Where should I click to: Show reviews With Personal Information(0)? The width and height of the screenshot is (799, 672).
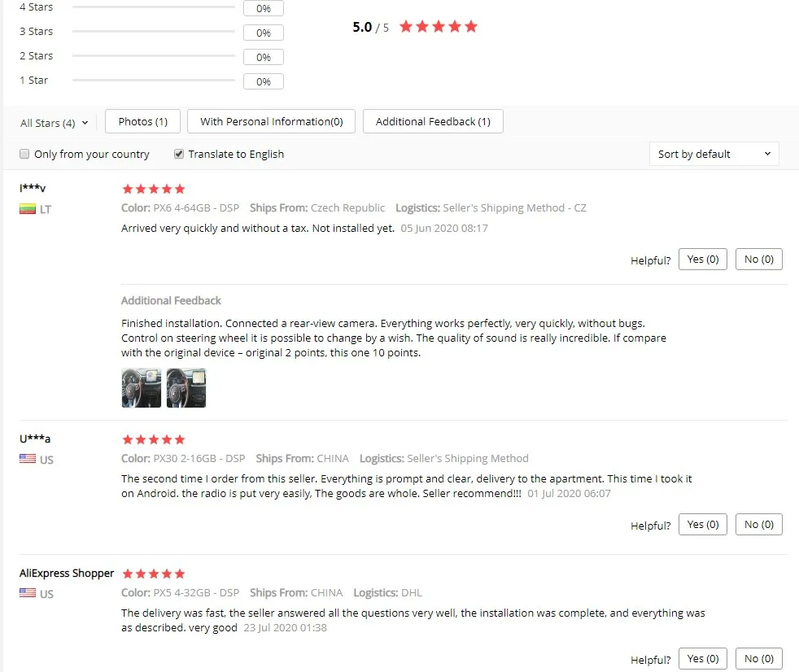pyautogui.click(x=271, y=121)
